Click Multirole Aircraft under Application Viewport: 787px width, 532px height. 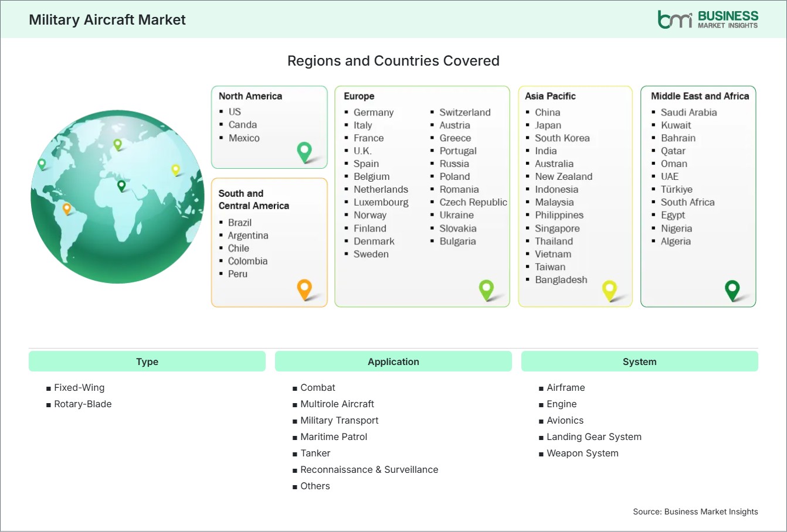click(x=337, y=404)
